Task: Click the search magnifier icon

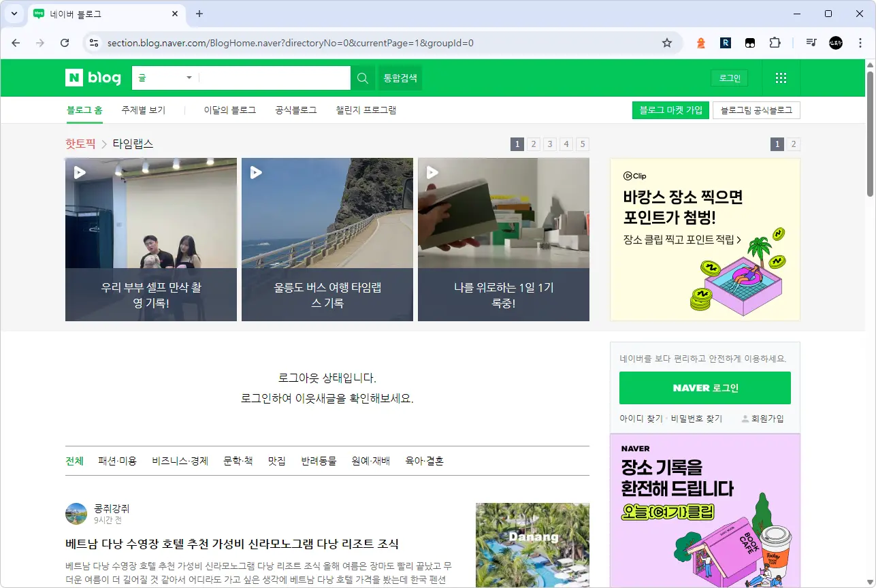Action: click(x=362, y=78)
